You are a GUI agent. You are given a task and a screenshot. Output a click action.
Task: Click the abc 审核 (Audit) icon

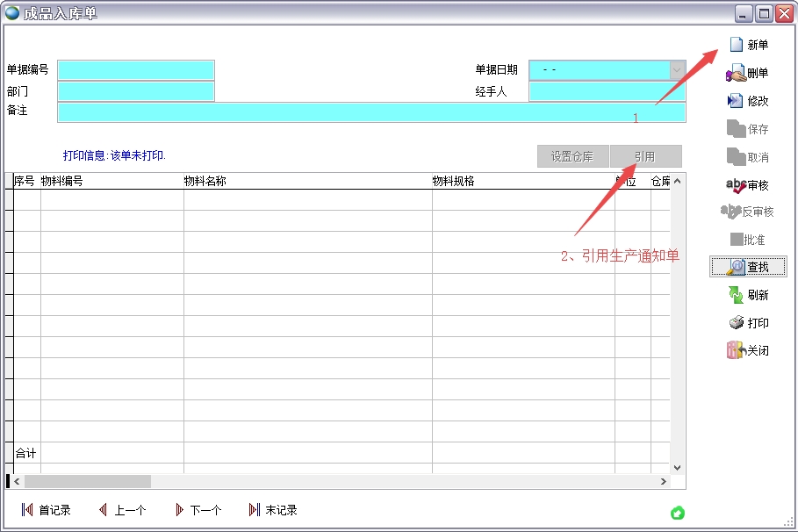click(751, 184)
